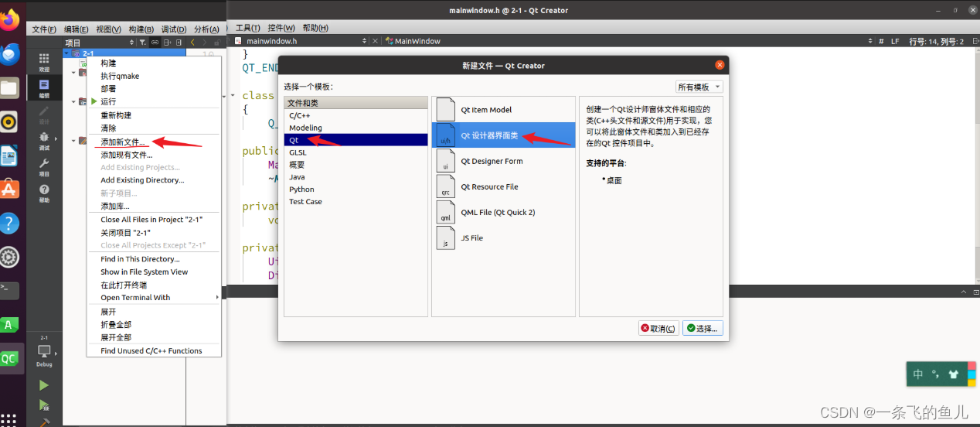Viewport: 980px width, 427px height.
Task: Select the Qt Resource File template
Action: tap(503, 186)
